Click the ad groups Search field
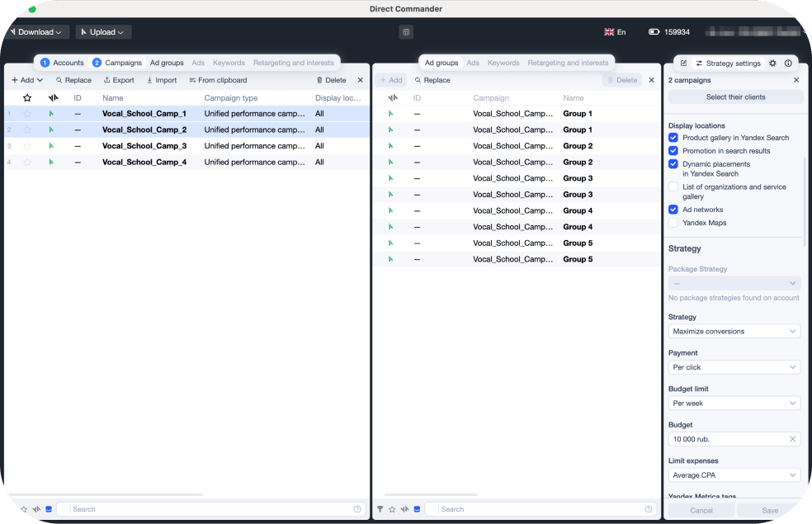The height and width of the screenshot is (524, 812). point(539,509)
